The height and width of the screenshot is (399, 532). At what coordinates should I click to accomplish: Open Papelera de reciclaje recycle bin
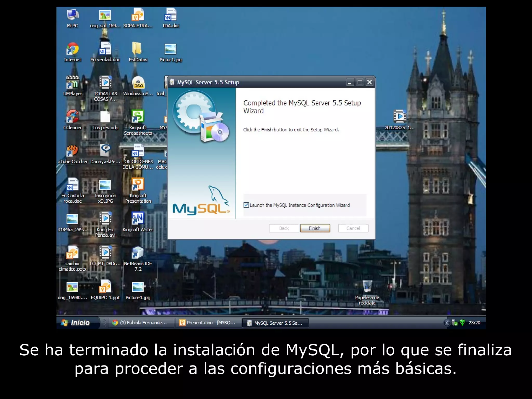(367, 286)
